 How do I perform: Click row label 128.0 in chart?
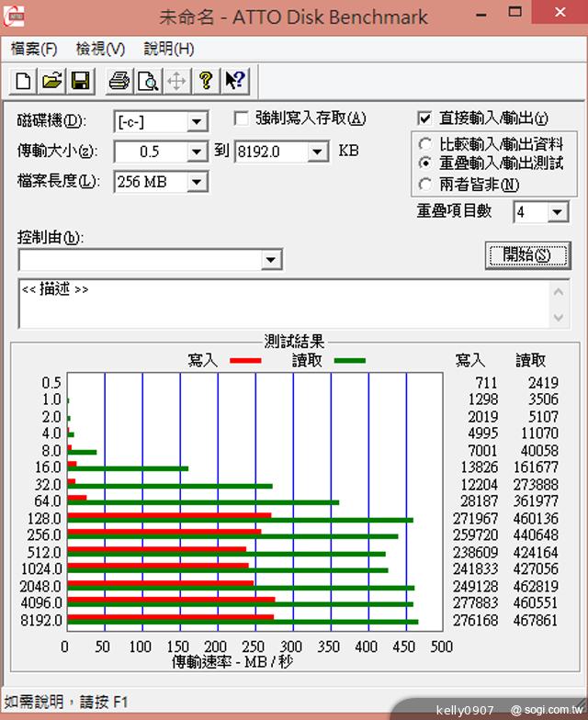[44, 518]
